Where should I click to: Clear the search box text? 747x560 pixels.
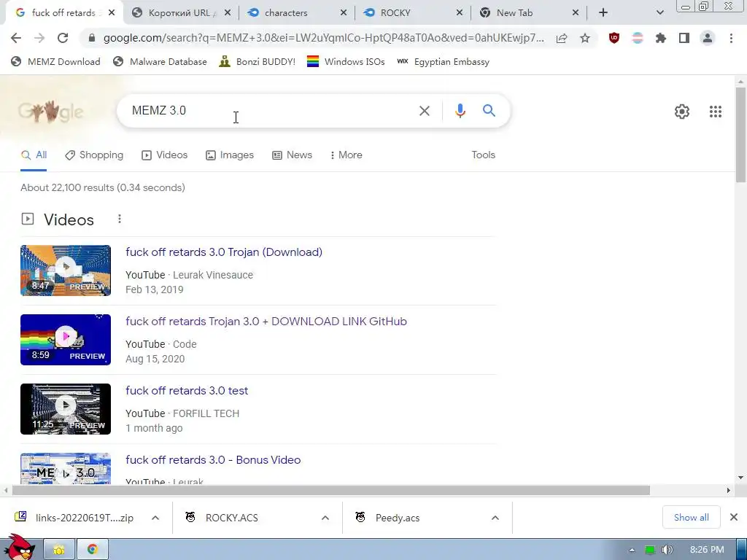pos(424,111)
